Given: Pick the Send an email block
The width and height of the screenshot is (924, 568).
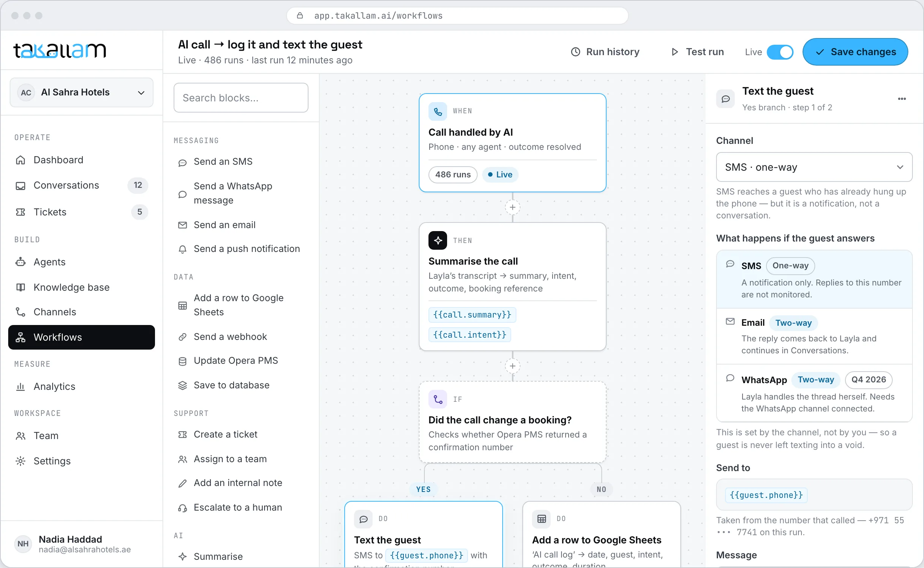Looking at the screenshot, I should 241,225.
